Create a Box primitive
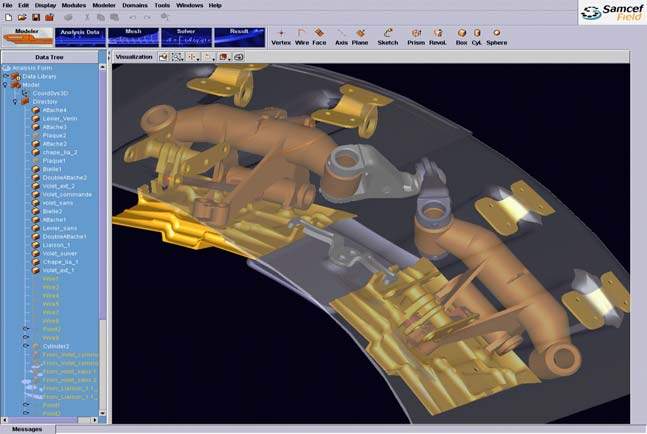 click(x=461, y=37)
